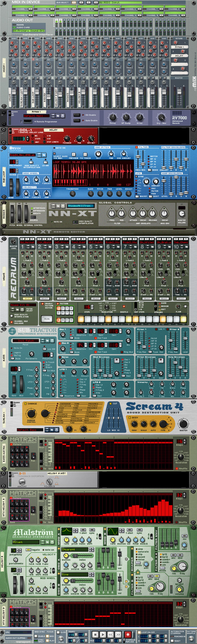Select Redrum pattern bank B
The height and width of the screenshot is (644, 197).
click(x=63, y=320)
